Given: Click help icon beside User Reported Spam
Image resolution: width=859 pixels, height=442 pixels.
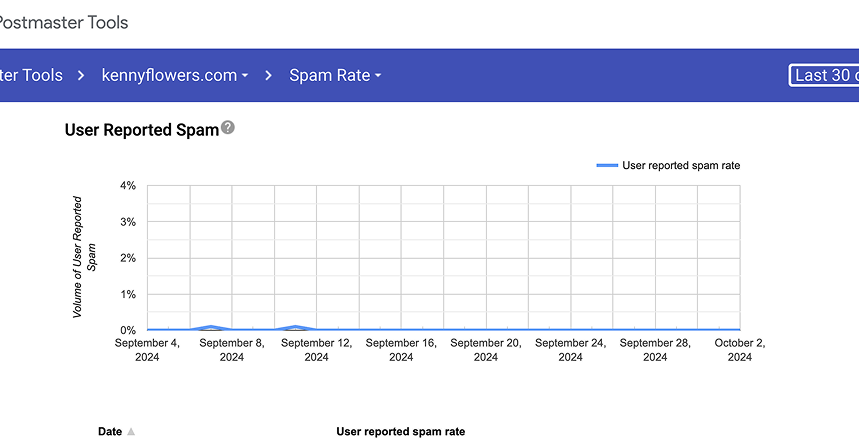Looking at the screenshot, I should [228, 128].
